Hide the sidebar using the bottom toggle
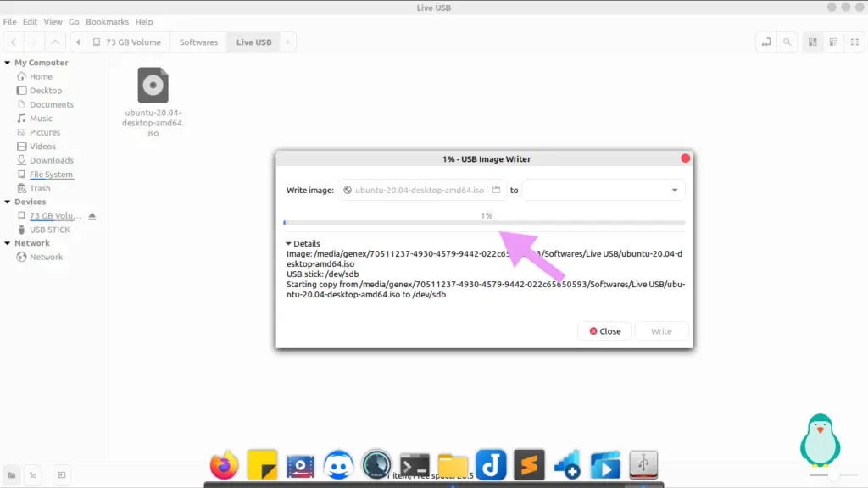 pyautogui.click(x=61, y=475)
